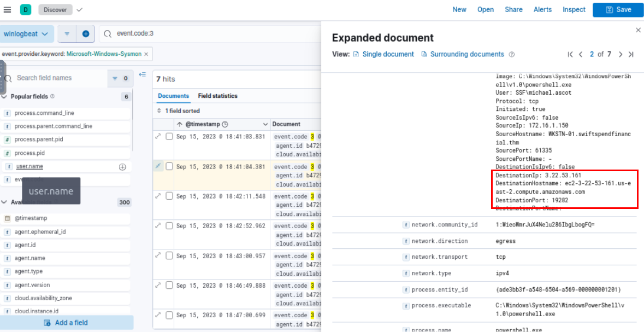Open the hamburger navigation menu

tap(7, 9)
